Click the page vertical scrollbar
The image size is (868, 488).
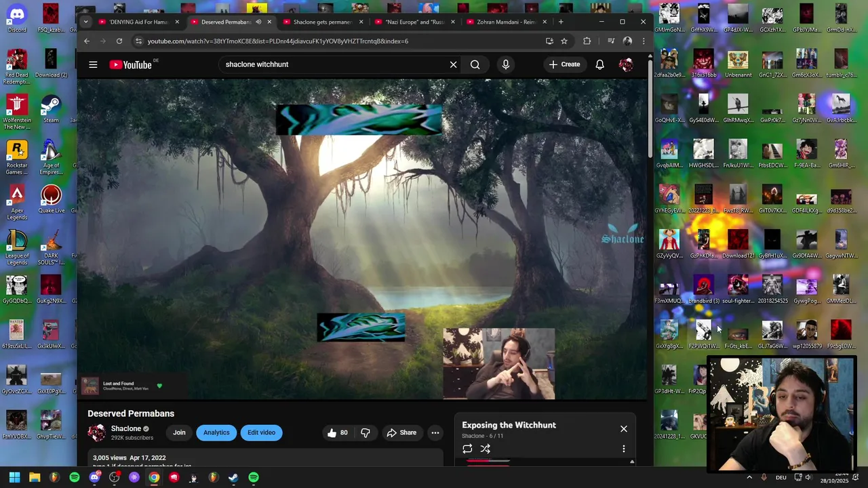650,108
